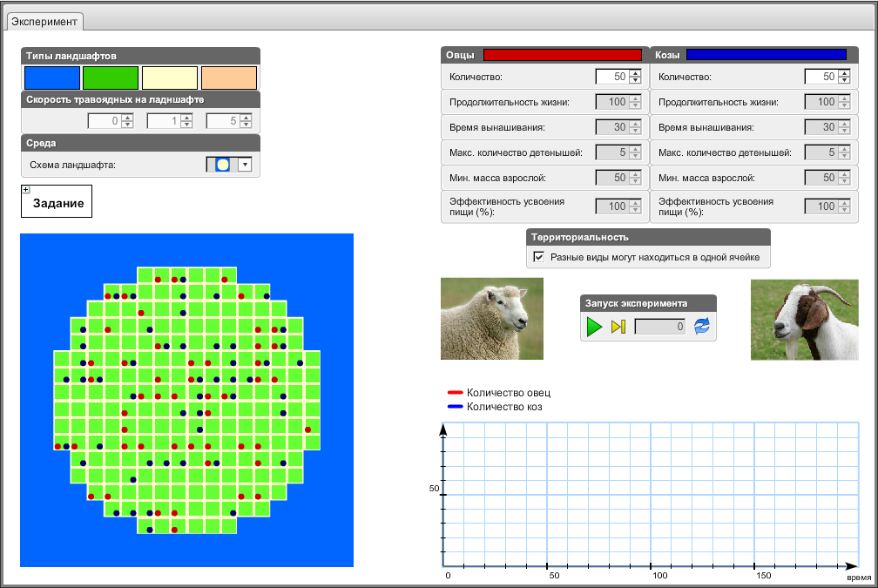Click the sheep photo thumbnail
Screen dimensions: 878x588
pyautogui.click(x=492, y=318)
